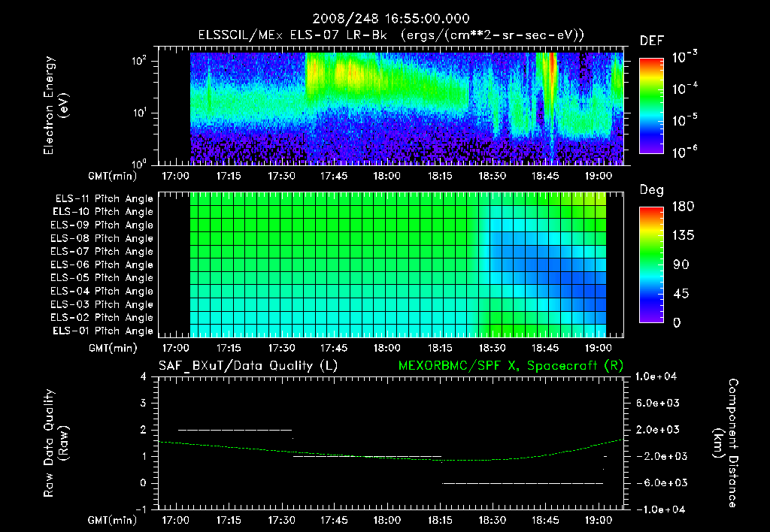Click GMT(min) label under the pitch angle panel
The image size is (770, 532).
point(113,349)
